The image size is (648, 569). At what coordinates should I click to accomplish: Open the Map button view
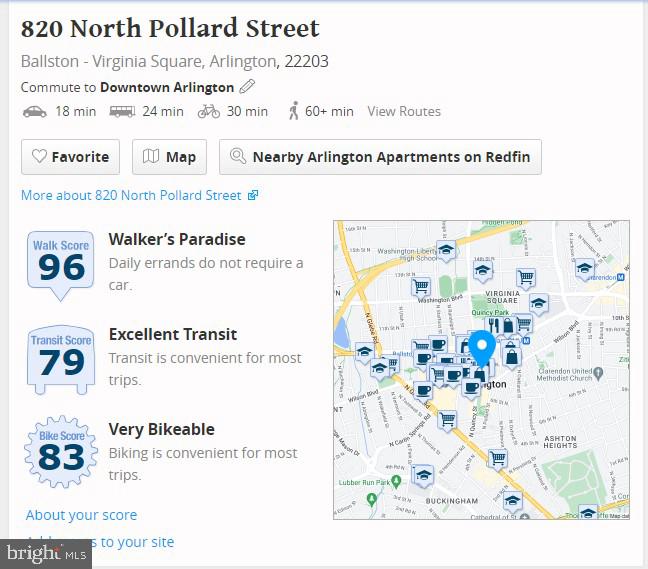pos(169,157)
